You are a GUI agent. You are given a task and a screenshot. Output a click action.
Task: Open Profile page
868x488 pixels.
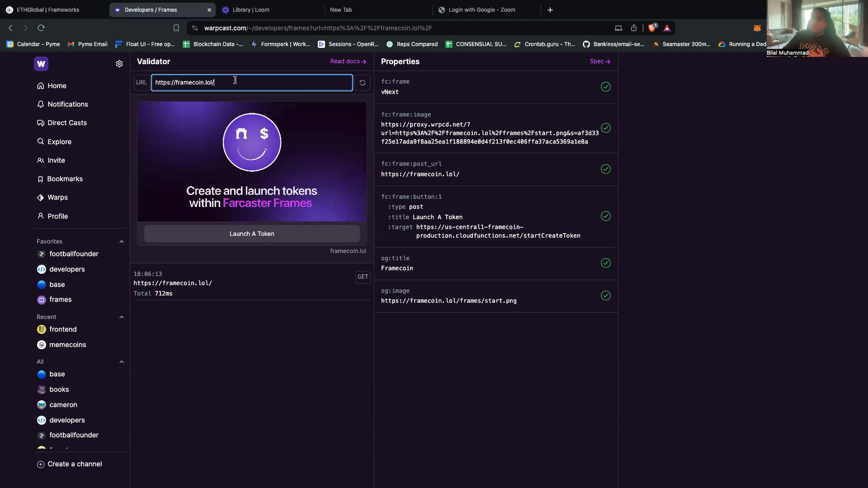(52, 216)
